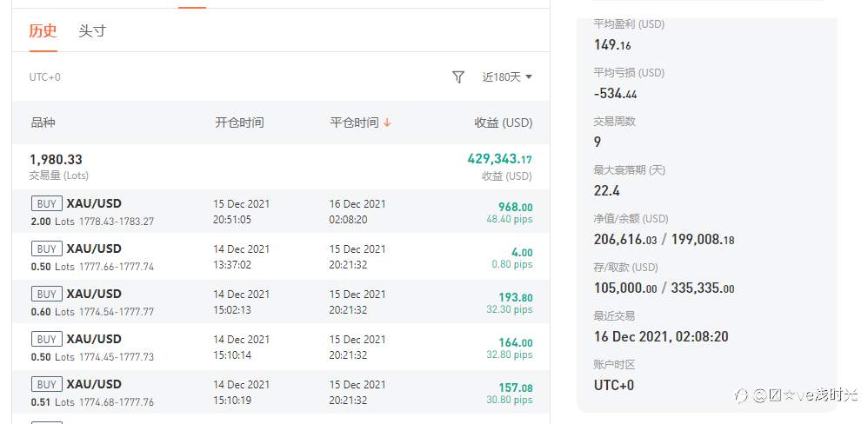
Task: Switch to the 历史 tab
Action: click(43, 31)
